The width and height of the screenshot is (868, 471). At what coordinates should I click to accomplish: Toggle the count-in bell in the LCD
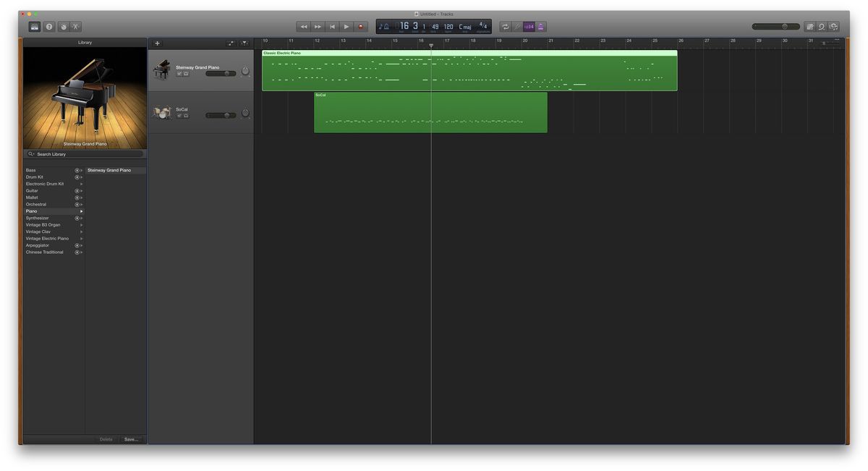point(386,26)
